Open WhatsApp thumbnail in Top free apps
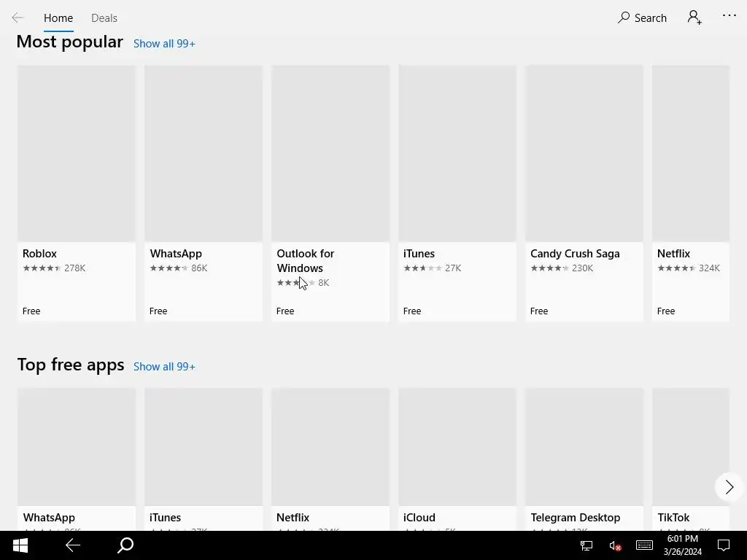Screen dimensions: 747x560 pos(76,447)
